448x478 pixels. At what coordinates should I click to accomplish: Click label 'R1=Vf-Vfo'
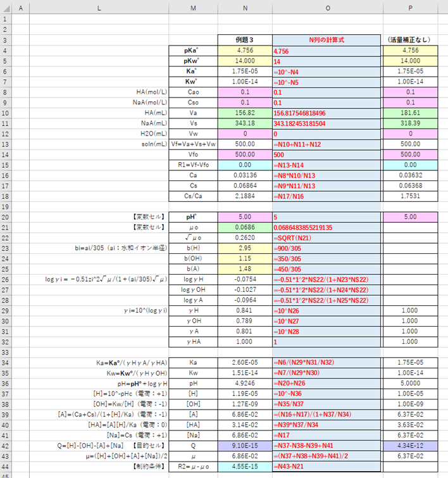pyautogui.click(x=193, y=165)
